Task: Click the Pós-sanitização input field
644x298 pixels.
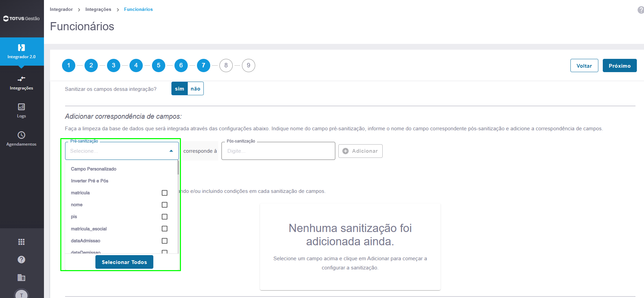Action: pos(278,151)
